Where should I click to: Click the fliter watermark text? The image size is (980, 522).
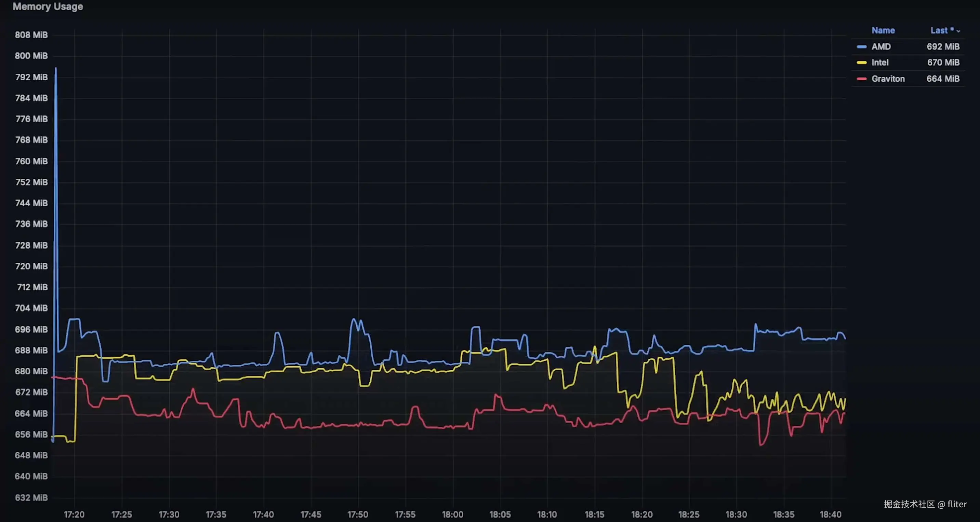(957, 504)
